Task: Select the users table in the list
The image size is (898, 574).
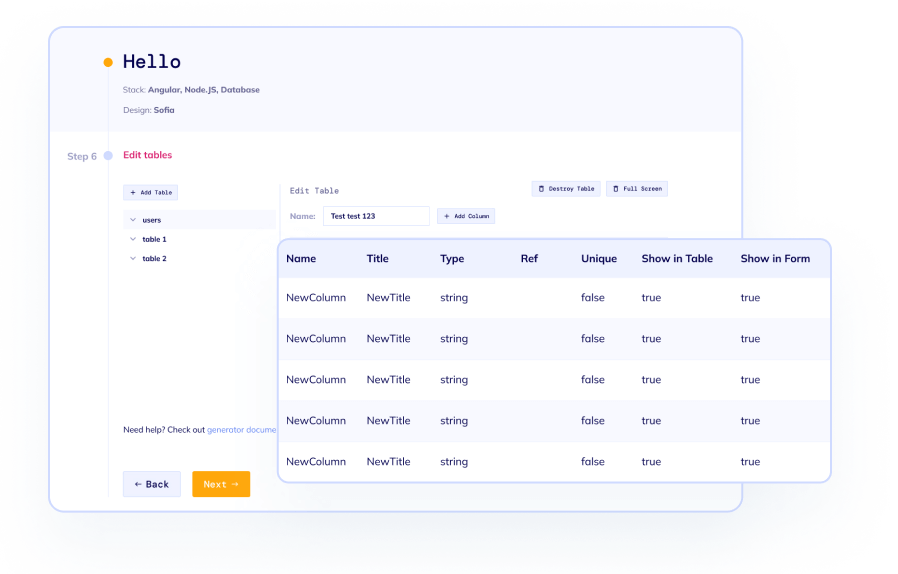Action: click(152, 220)
